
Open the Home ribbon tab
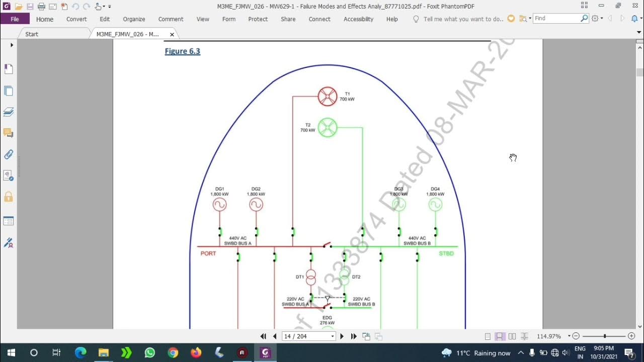tap(45, 19)
